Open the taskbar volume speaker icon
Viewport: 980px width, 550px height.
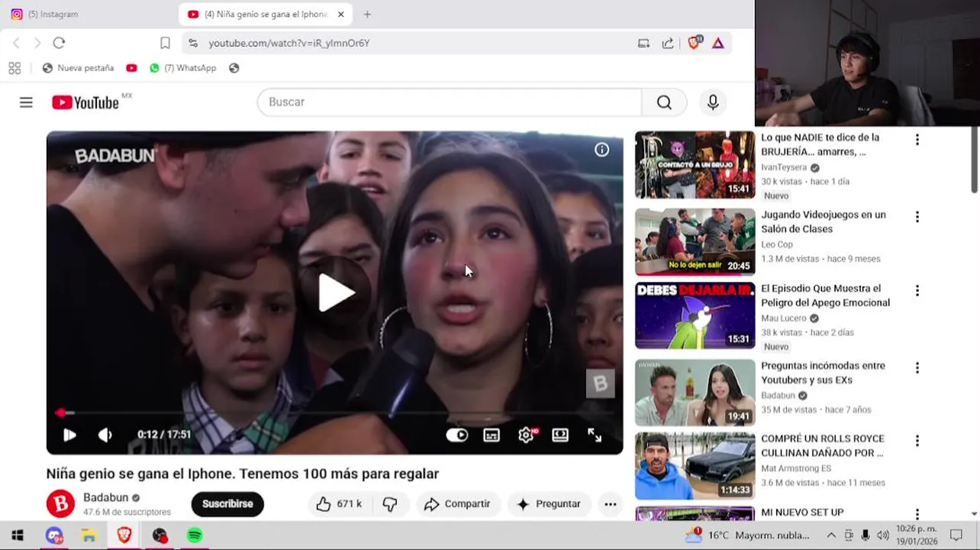(882, 535)
